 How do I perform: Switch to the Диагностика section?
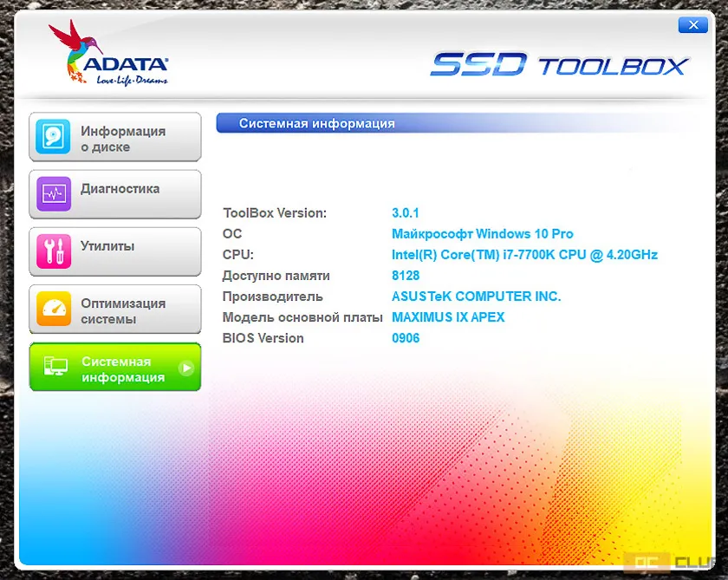[115, 194]
